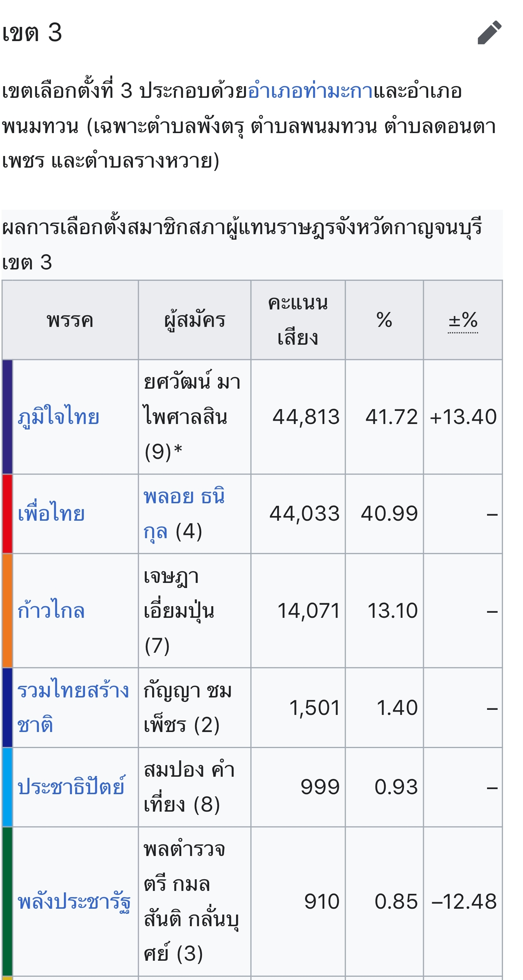Click the red เพื่อไทย color bar
Viewport: 523px width, 980px height.
[8, 513]
